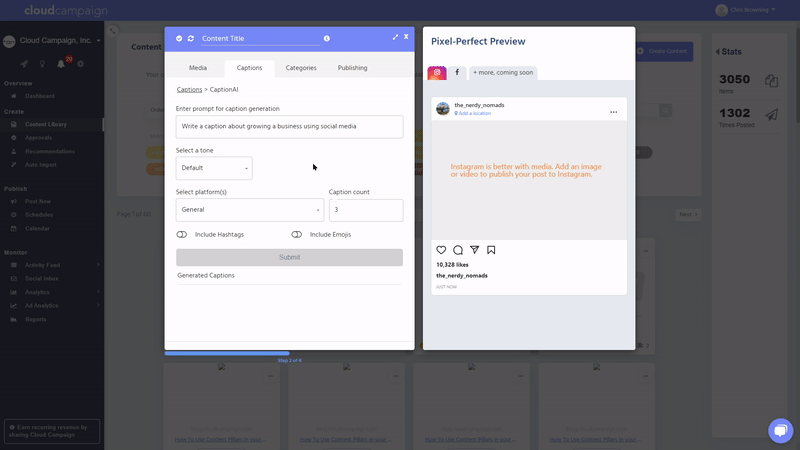Open the Select platform(s) dropdown
The width and height of the screenshot is (800, 450).
pyautogui.click(x=249, y=210)
